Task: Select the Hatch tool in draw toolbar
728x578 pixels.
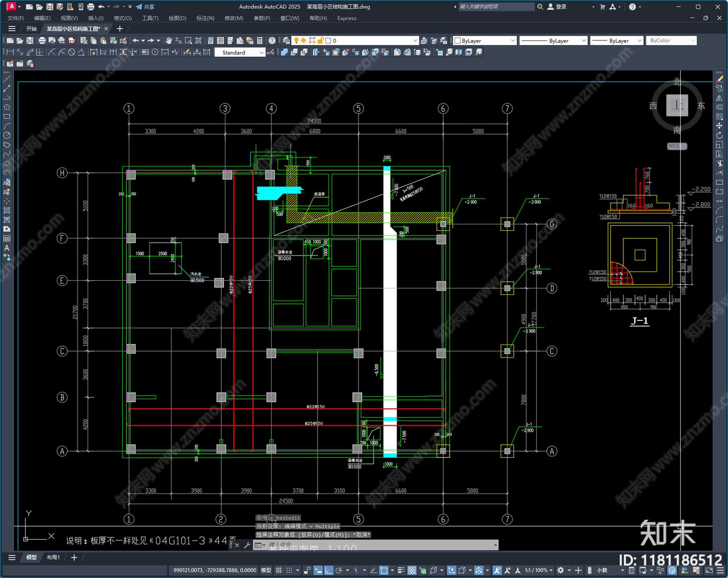Action: click(x=6, y=210)
